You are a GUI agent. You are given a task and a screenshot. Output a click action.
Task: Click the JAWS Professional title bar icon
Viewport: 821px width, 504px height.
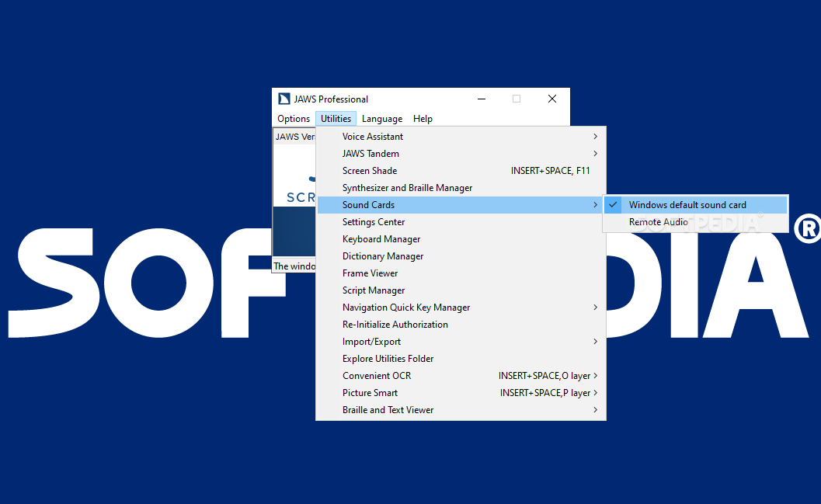284,99
